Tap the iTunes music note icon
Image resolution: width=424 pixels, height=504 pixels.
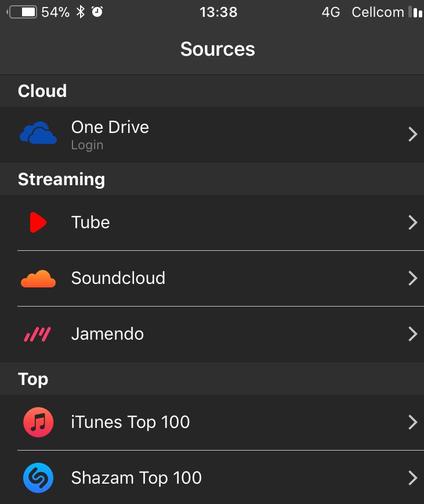pyautogui.click(x=38, y=422)
